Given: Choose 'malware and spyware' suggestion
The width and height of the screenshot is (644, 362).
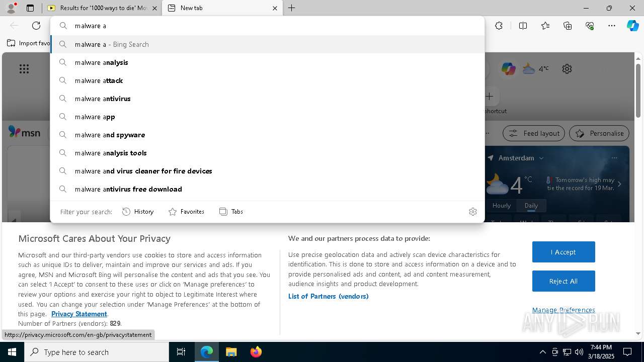Looking at the screenshot, I should coord(267,135).
